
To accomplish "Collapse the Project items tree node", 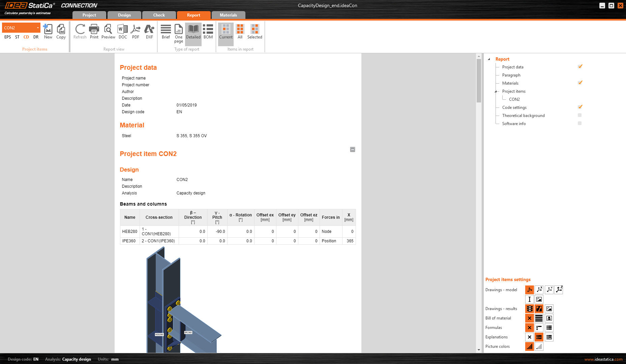I will click(x=496, y=91).
